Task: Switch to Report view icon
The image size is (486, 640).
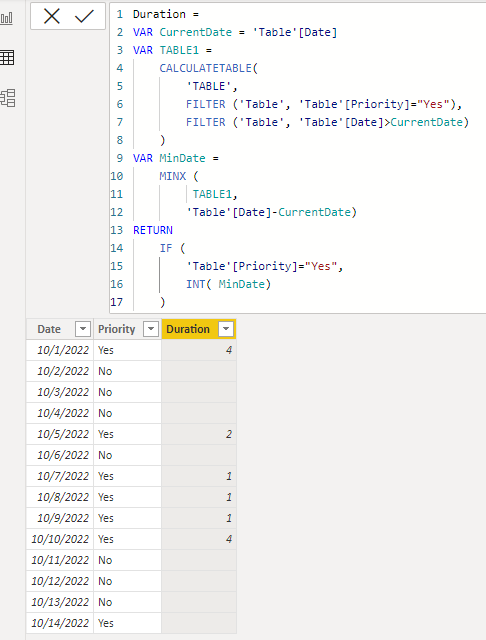Action: tap(7, 18)
